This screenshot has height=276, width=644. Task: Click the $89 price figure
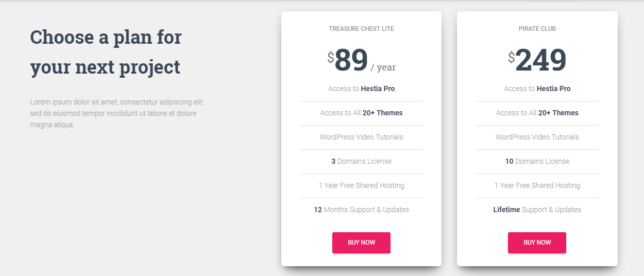pos(350,61)
